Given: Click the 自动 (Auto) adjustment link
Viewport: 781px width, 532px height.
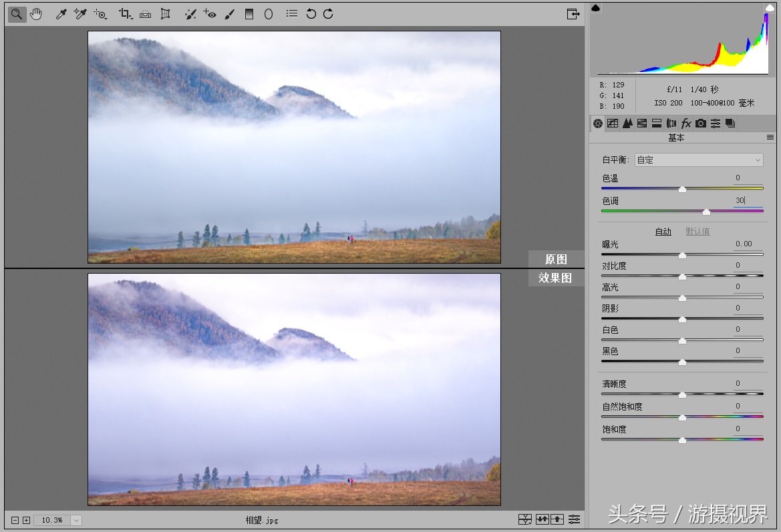Looking at the screenshot, I should (x=662, y=232).
